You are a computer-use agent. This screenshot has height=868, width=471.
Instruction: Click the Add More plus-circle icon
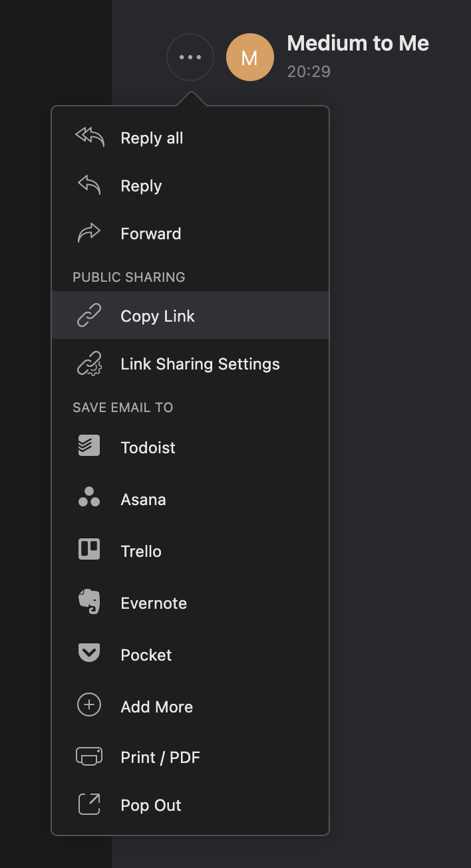point(89,705)
